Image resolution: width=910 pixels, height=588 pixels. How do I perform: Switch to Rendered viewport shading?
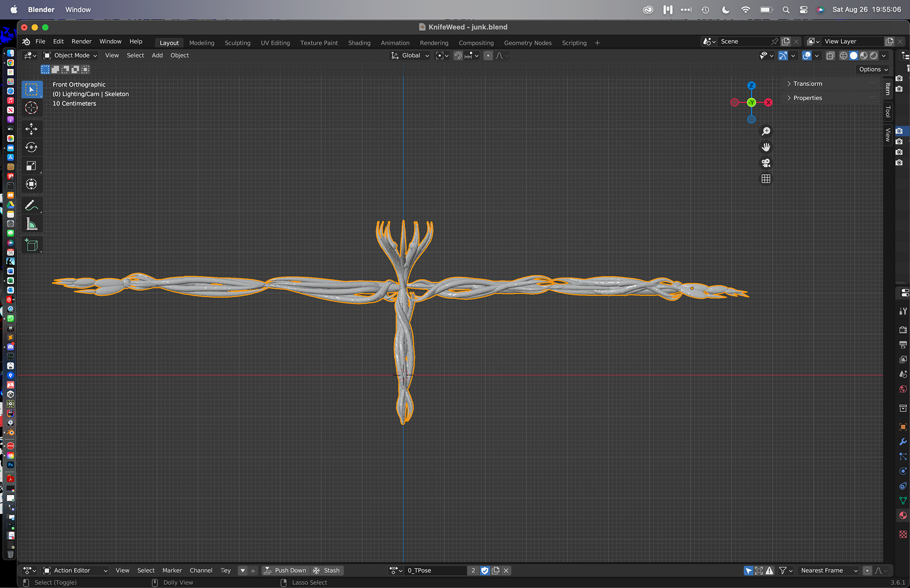pyautogui.click(x=874, y=56)
